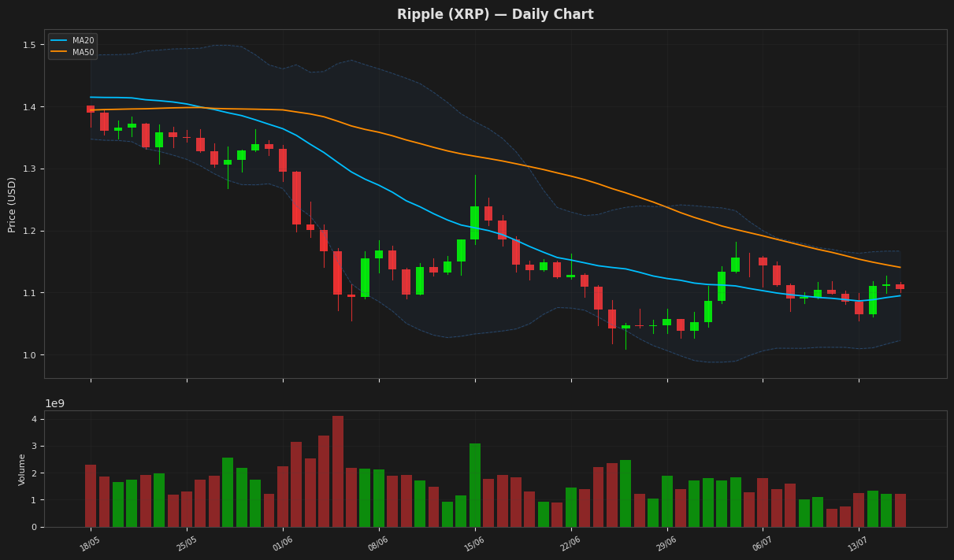
Task: Click the tall green volume bar on 15/06
Action: [x=475, y=485]
